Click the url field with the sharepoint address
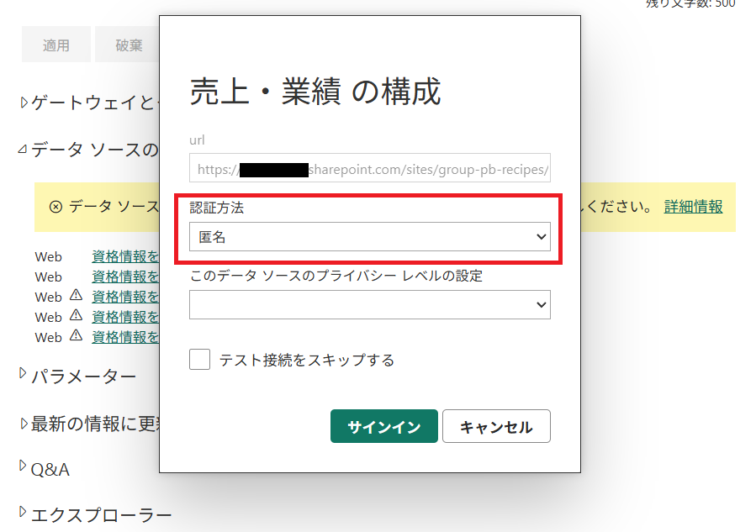The width and height of the screenshot is (756, 532). [x=370, y=170]
